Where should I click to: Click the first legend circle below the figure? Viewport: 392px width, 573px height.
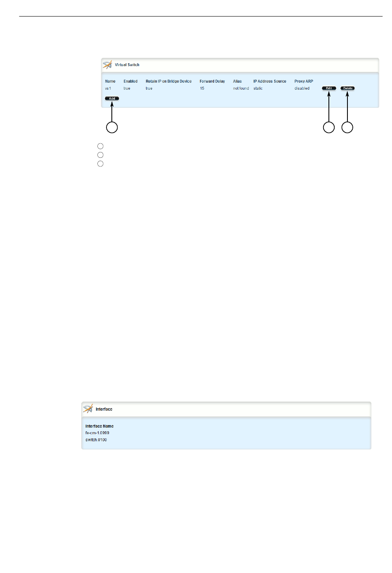pos(100,146)
